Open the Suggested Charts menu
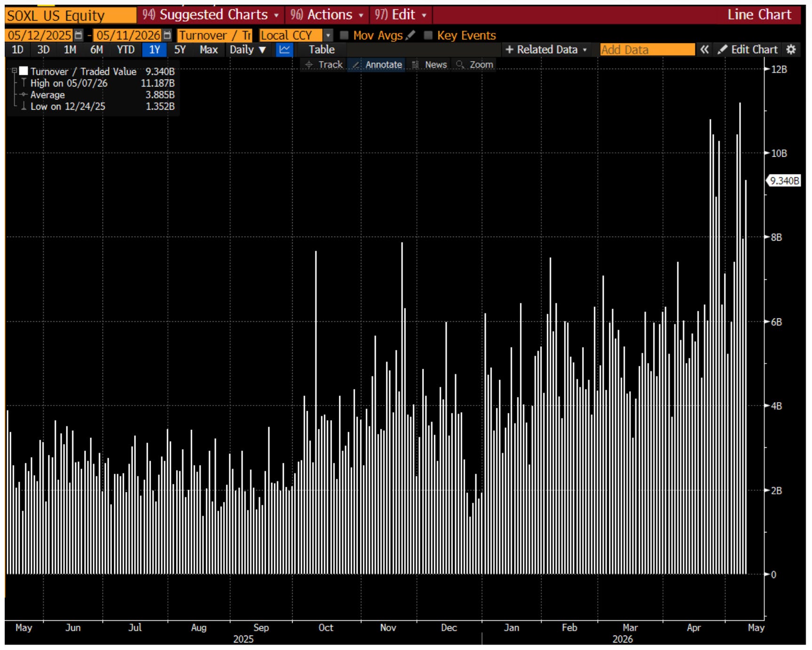Viewport: 812px width, 650px height. (x=211, y=15)
